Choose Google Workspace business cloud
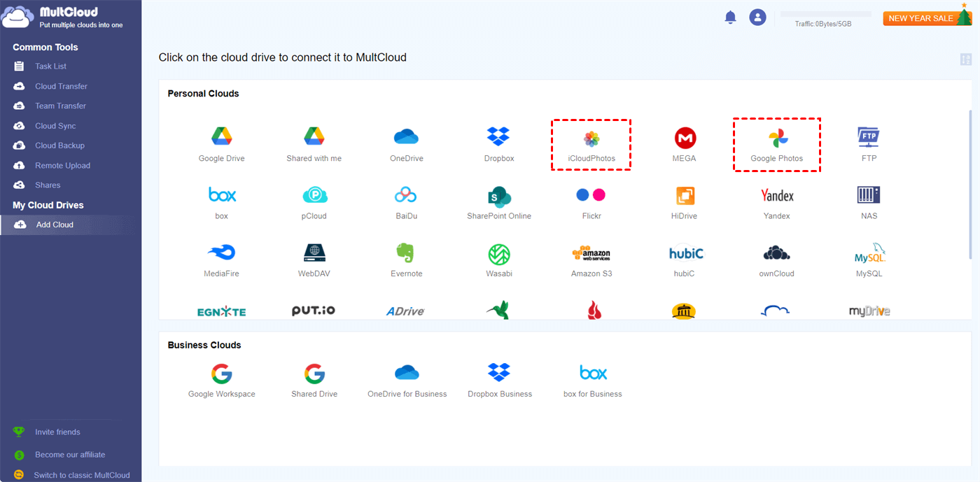 [221, 381]
